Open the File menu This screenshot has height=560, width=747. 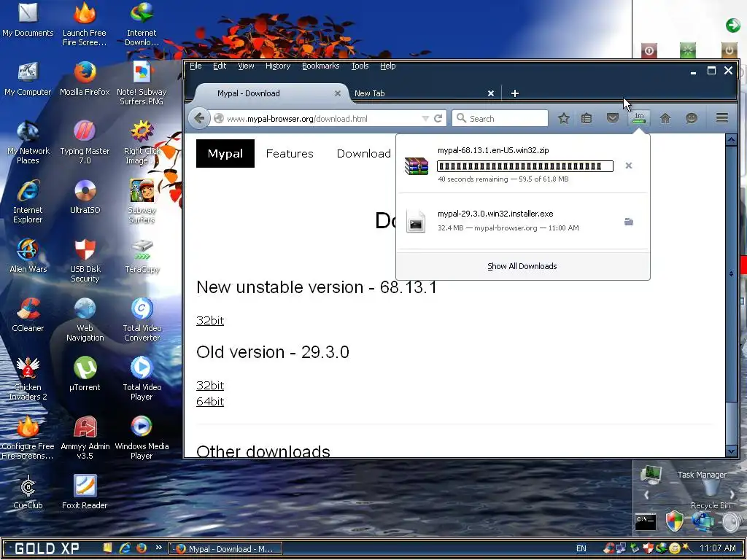[196, 66]
